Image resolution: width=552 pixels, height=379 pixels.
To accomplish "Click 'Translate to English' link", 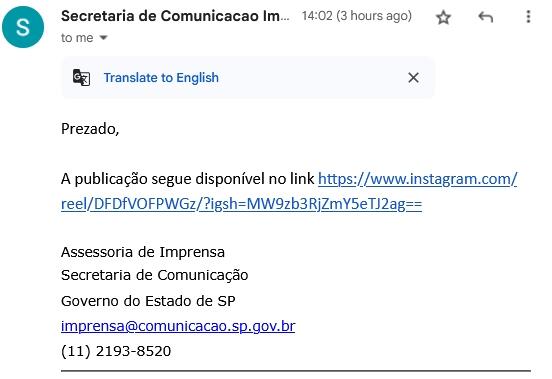I will tap(161, 77).
